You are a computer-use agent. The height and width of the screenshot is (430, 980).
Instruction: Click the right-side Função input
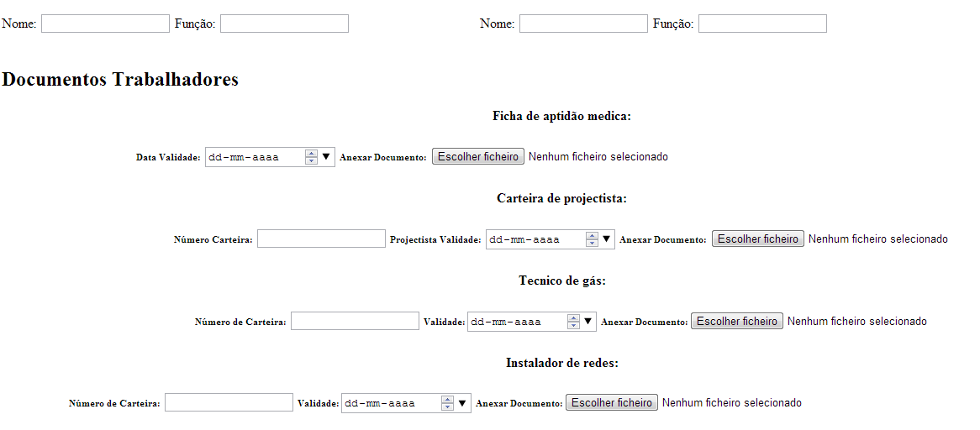point(762,24)
